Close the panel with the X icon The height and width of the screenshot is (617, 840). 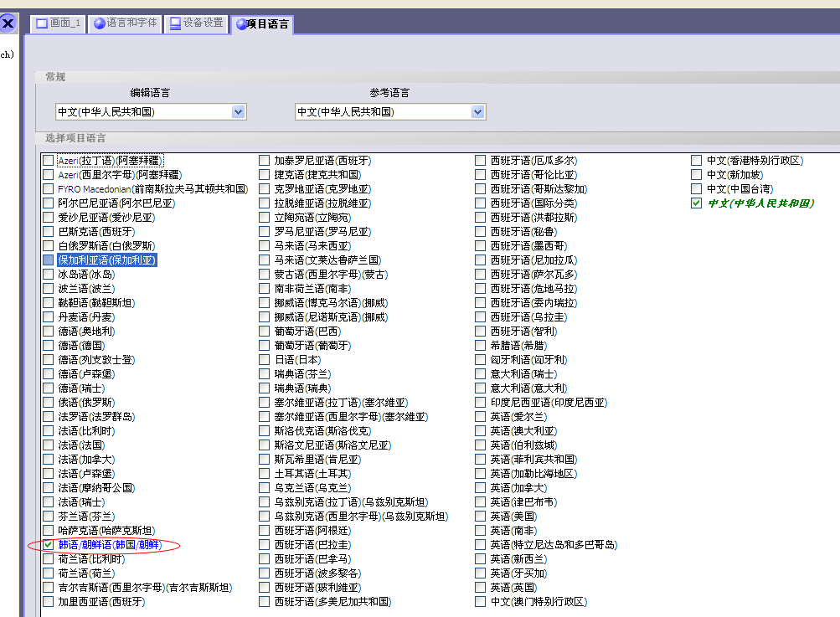click(8, 23)
